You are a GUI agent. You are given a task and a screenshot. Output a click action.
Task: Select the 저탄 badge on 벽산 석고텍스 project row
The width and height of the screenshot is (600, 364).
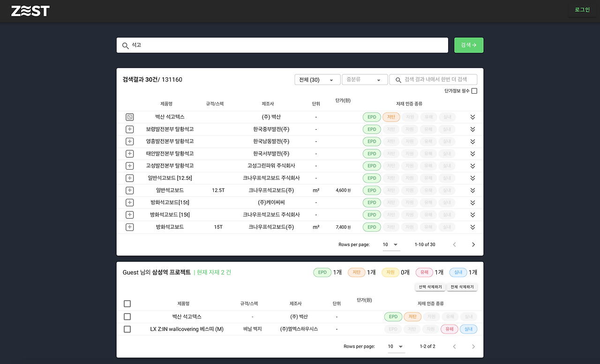[412, 316]
